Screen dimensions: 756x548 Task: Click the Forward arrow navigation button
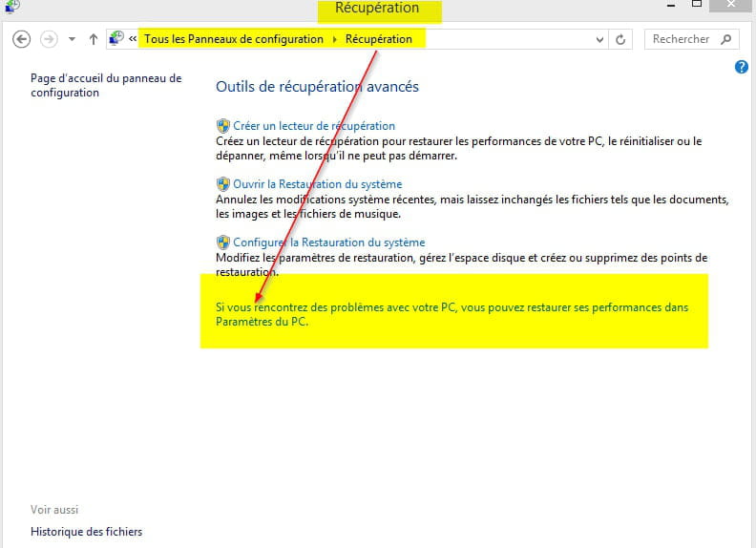tap(49, 39)
